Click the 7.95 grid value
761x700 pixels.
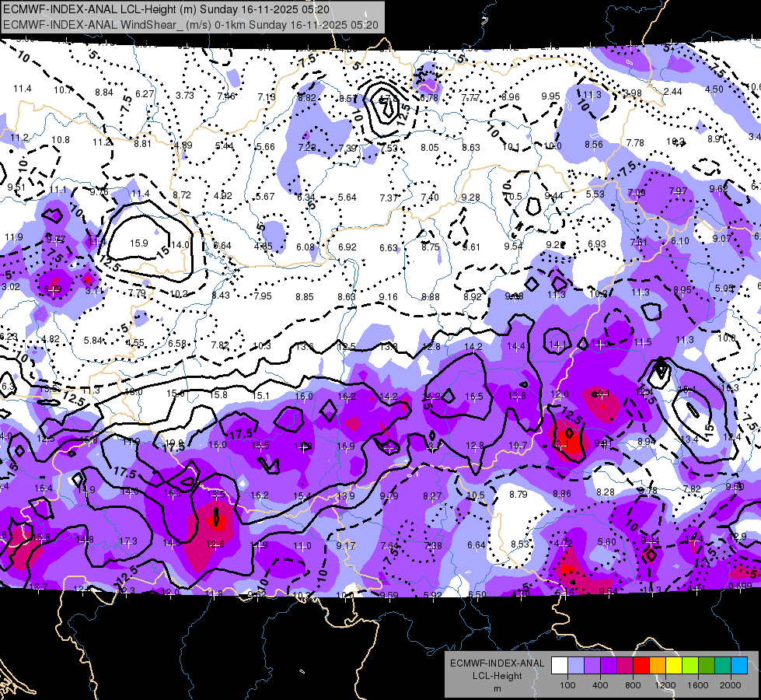(x=263, y=296)
